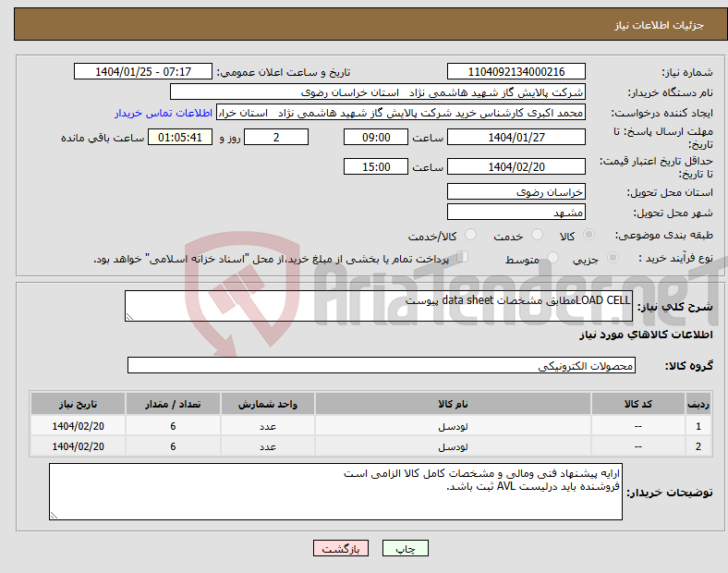This screenshot has height=573, width=728.
Task: Toggle the اسناد خزانه اسلامی payment checkbox
Action: (x=463, y=257)
